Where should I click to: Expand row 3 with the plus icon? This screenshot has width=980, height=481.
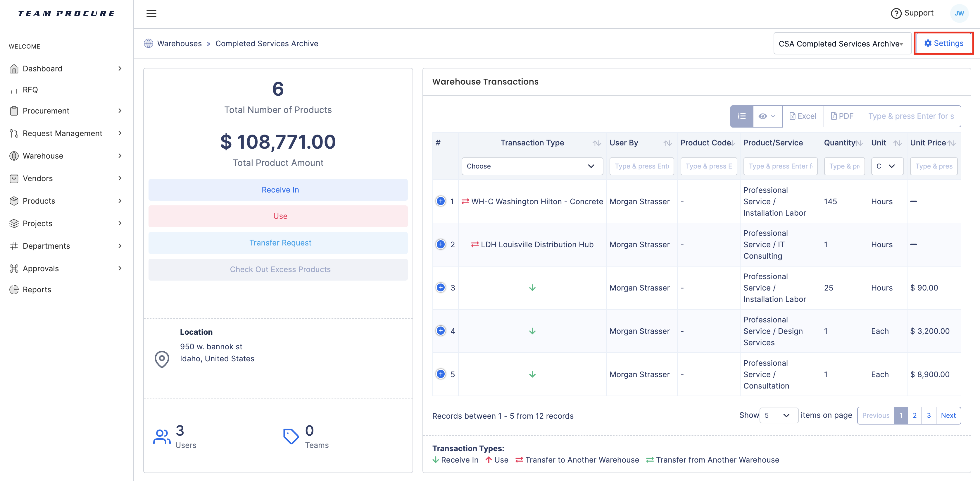point(441,288)
